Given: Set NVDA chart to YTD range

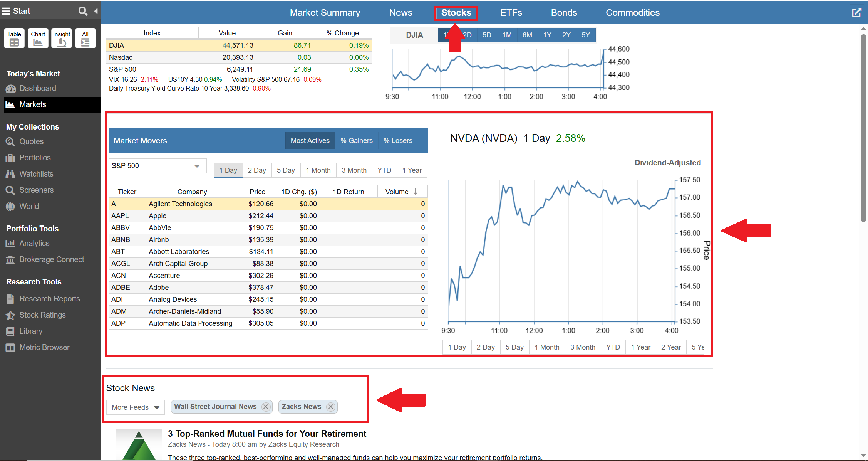Looking at the screenshot, I should tap(613, 347).
